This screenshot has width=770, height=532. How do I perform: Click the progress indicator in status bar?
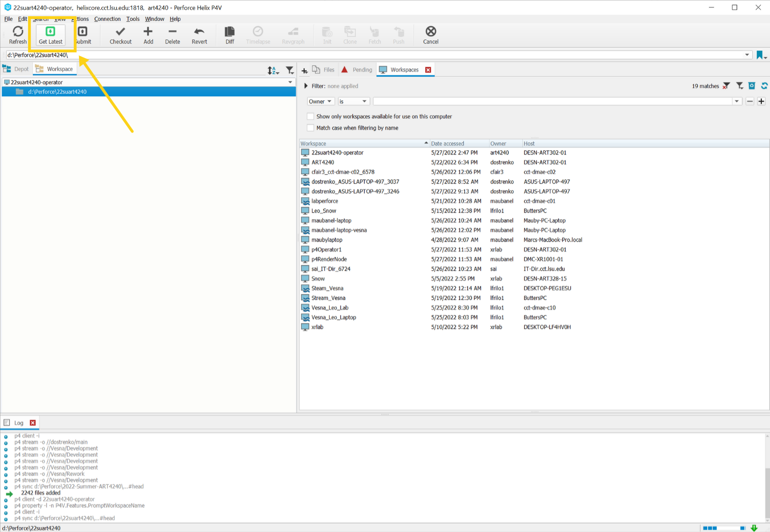coord(724,528)
